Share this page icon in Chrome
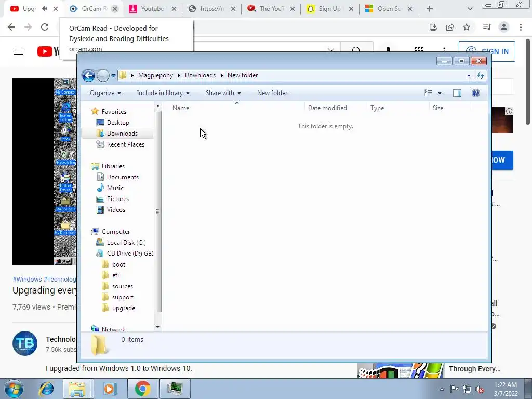This screenshot has height=399, width=532. [x=450, y=27]
